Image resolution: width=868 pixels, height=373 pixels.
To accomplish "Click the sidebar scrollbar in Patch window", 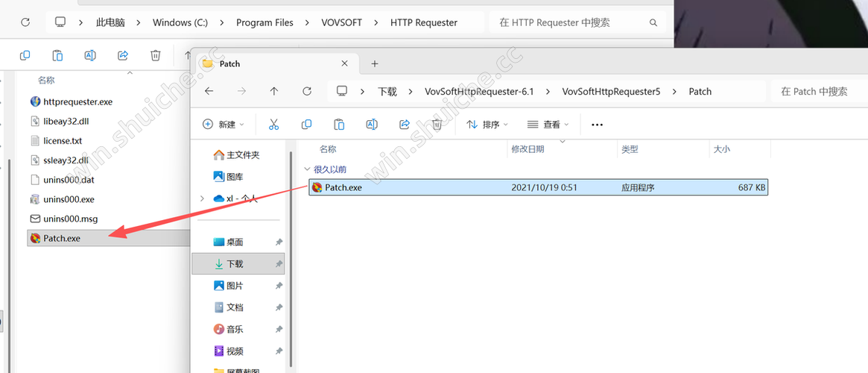I will tap(291, 260).
